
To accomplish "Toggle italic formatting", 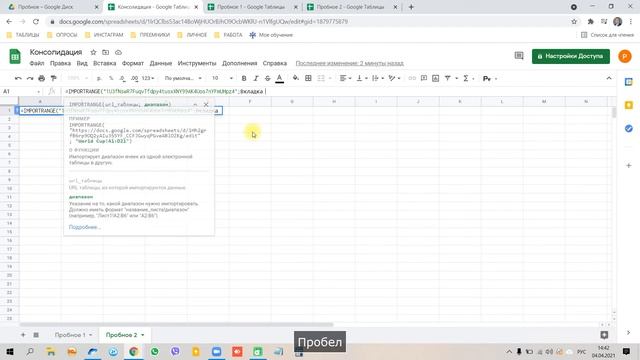I will (256, 78).
